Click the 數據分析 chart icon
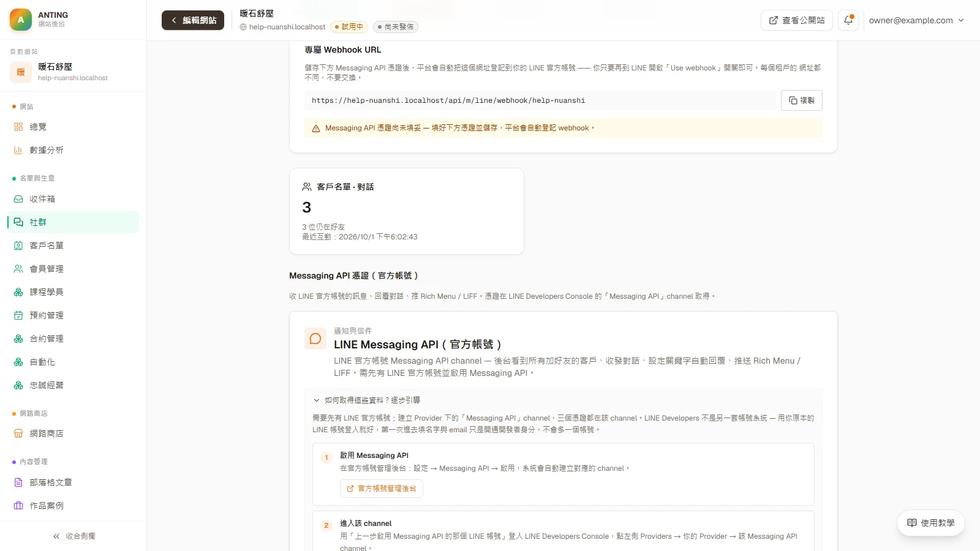 coord(18,150)
